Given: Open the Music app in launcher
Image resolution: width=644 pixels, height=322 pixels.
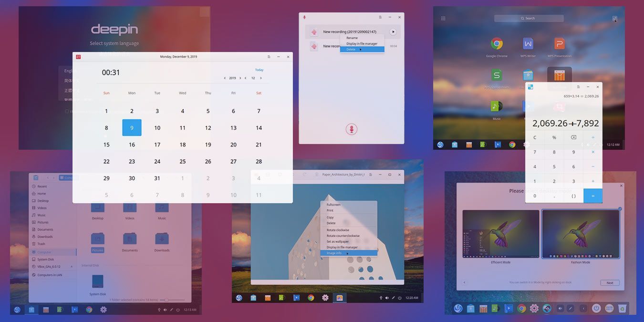Looking at the screenshot, I should 497,106.
